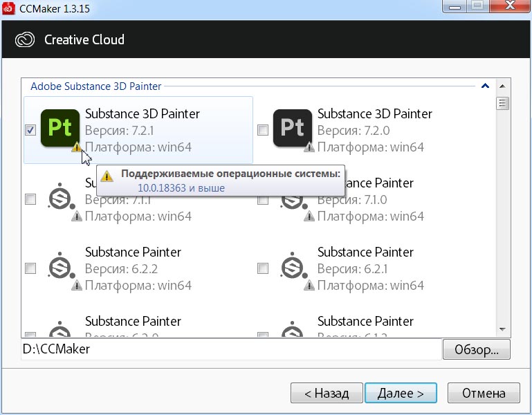Click the tooltip text 10.0.18363 и выше
532x415 pixels.
181,188
